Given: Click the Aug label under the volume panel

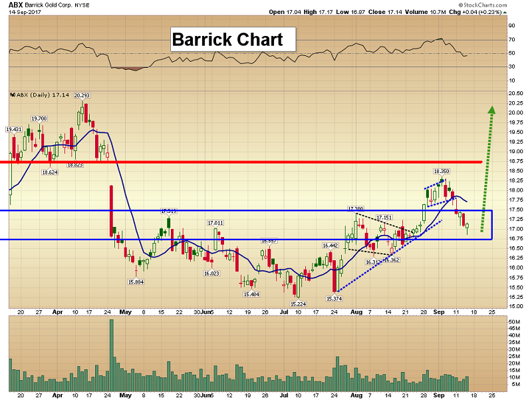Looking at the screenshot, I should tap(356, 395).
